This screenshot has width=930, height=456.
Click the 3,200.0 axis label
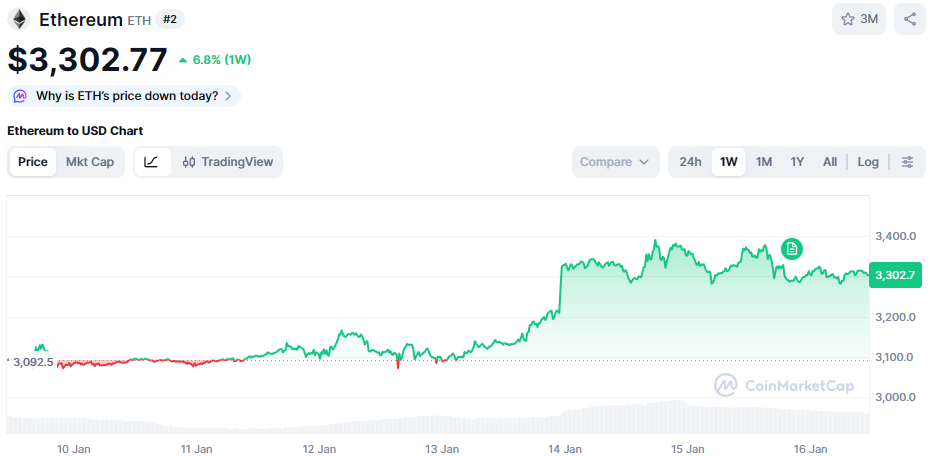pos(896,317)
